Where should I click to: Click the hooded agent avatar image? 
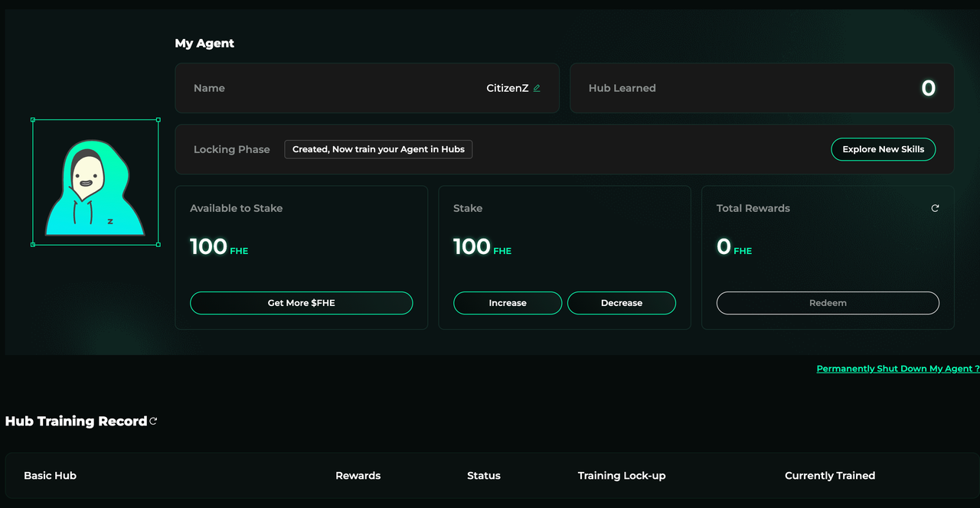(x=95, y=184)
